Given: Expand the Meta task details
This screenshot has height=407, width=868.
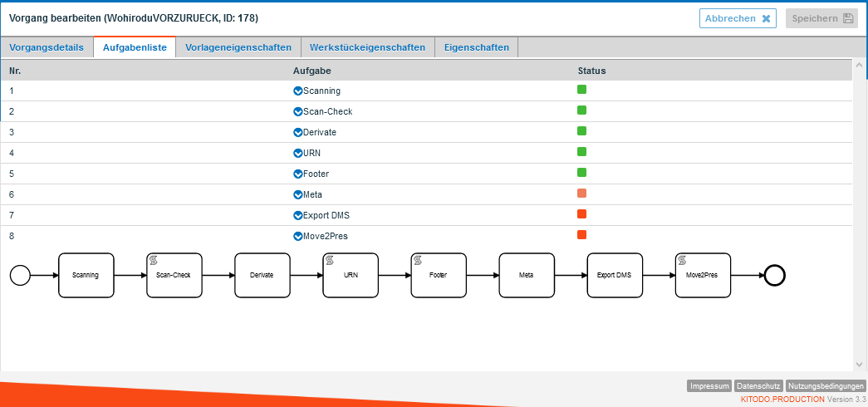Looking at the screenshot, I should click(x=297, y=194).
